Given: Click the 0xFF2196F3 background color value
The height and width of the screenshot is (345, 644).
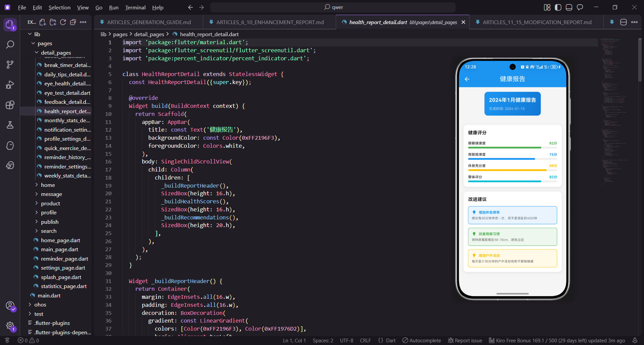Looking at the screenshot, I should pyautogui.click(x=258, y=138).
